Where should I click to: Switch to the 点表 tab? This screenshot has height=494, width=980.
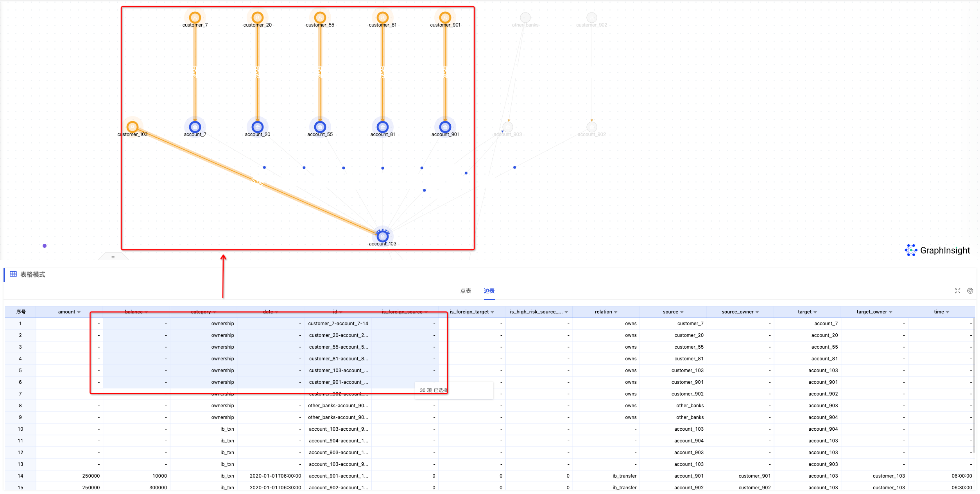pyautogui.click(x=465, y=291)
